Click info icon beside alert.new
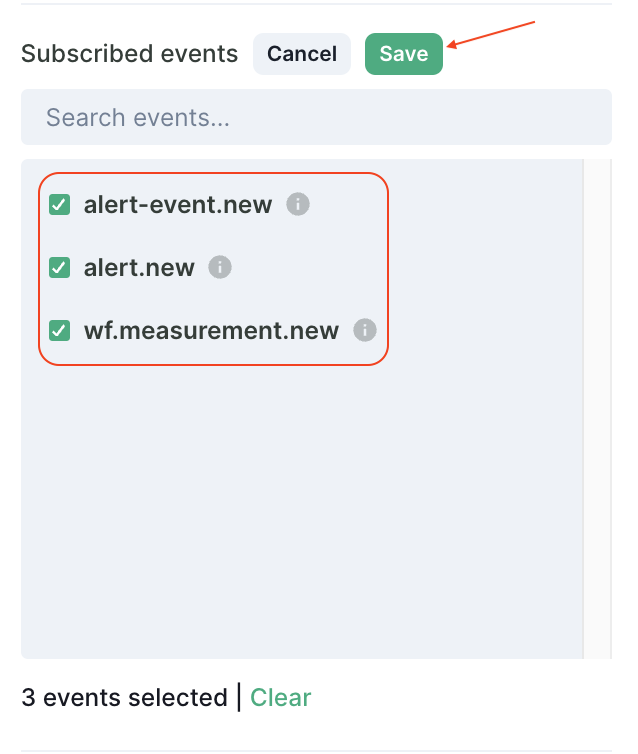The image size is (638, 754). [220, 267]
